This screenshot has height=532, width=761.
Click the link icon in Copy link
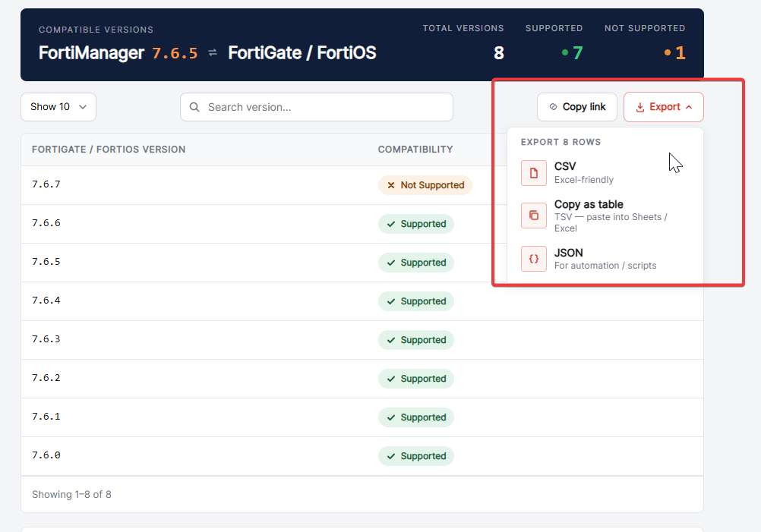553,107
